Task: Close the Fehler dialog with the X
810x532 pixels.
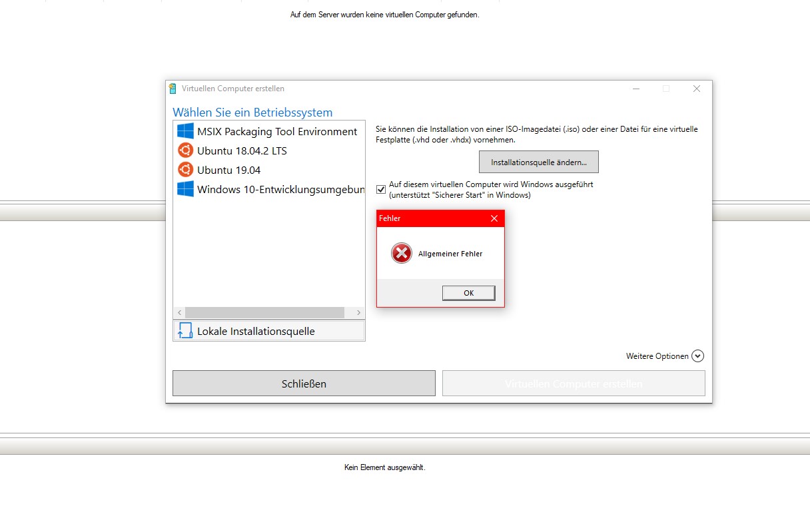Action: point(494,218)
